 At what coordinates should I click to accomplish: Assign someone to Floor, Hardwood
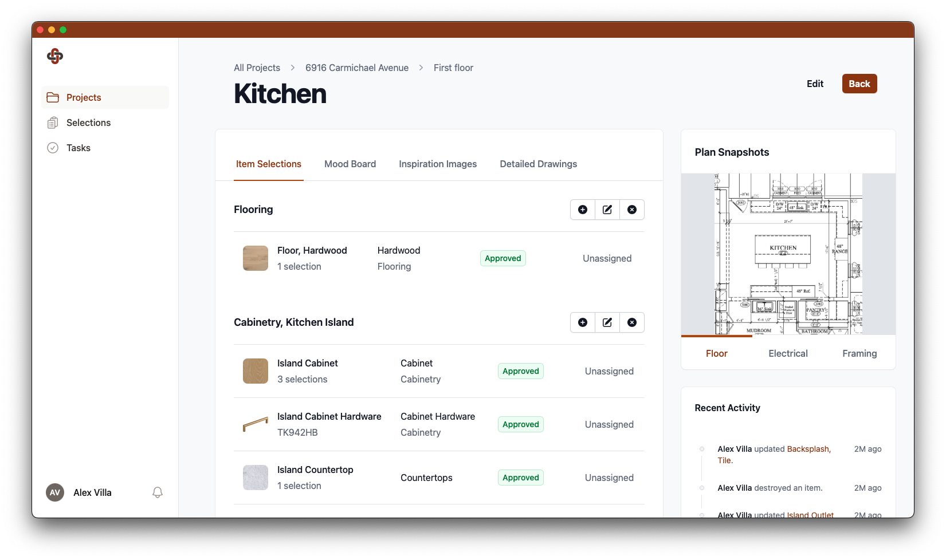pos(607,258)
